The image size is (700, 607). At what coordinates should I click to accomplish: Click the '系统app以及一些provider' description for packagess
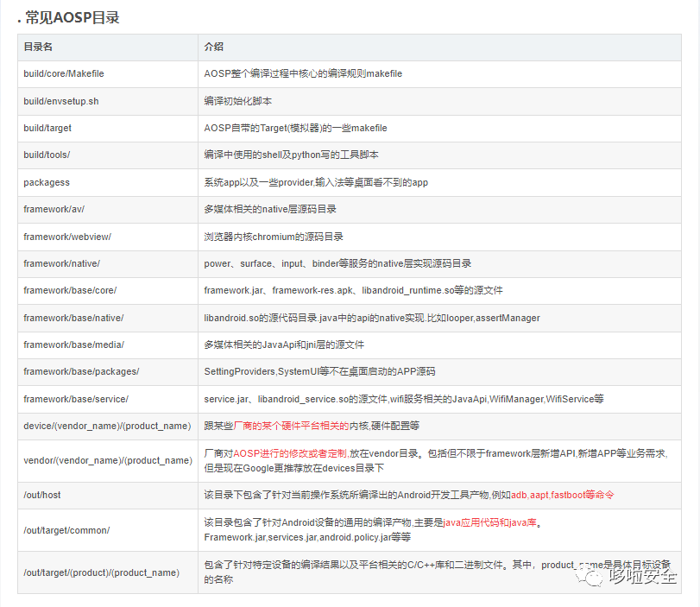316,183
